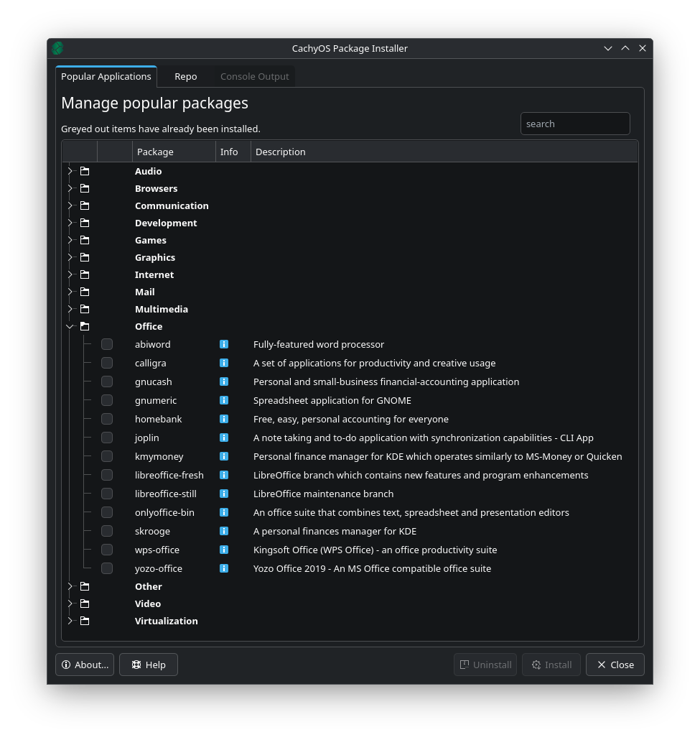Click the folder icon next to Games
Screen dimensions: 700x740
[x=85, y=240]
